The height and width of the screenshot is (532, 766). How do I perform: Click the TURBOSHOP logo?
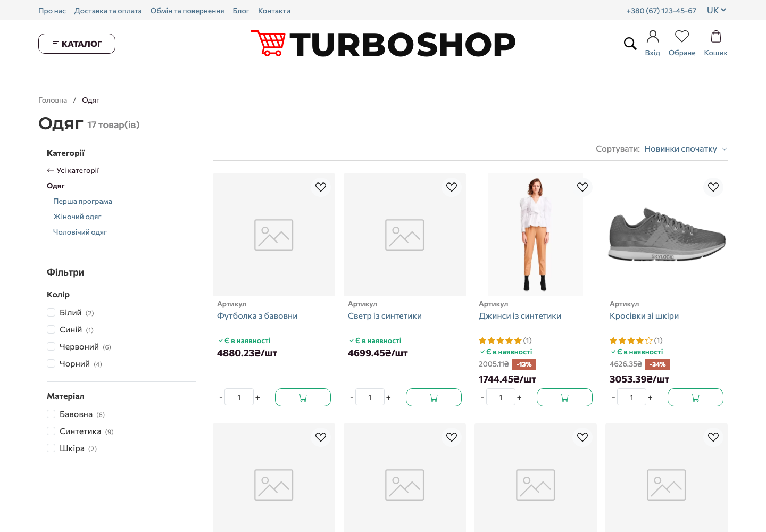coord(383,44)
